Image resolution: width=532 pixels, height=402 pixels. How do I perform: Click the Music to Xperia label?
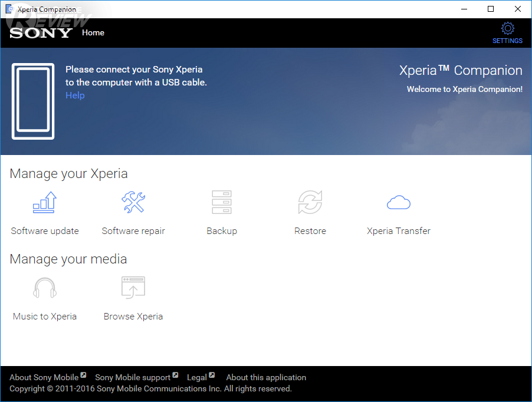pyautogui.click(x=45, y=317)
